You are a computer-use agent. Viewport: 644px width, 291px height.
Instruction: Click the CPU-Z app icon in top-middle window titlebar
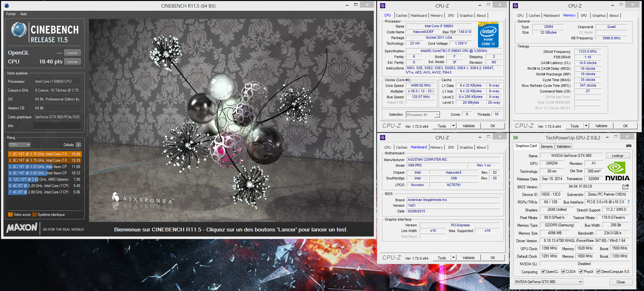(383, 5)
